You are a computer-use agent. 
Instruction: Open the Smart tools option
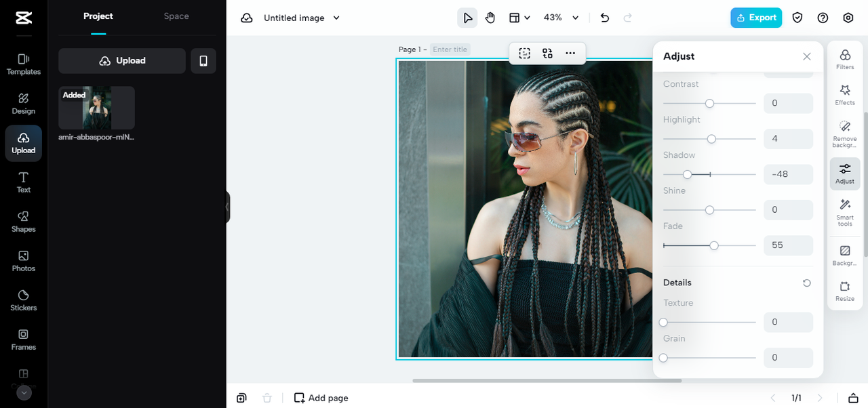pyautogui.click(x=845, y=213)
